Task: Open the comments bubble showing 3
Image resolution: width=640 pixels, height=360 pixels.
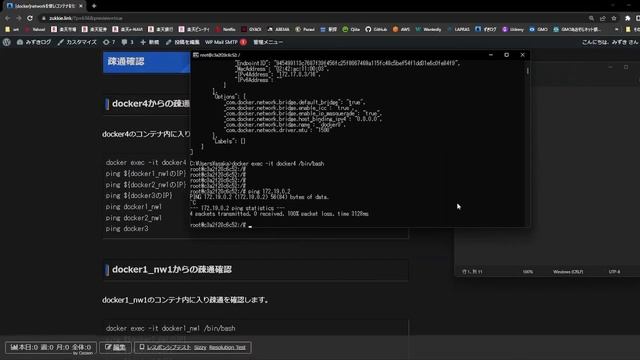Action: [x=127, y=42]
